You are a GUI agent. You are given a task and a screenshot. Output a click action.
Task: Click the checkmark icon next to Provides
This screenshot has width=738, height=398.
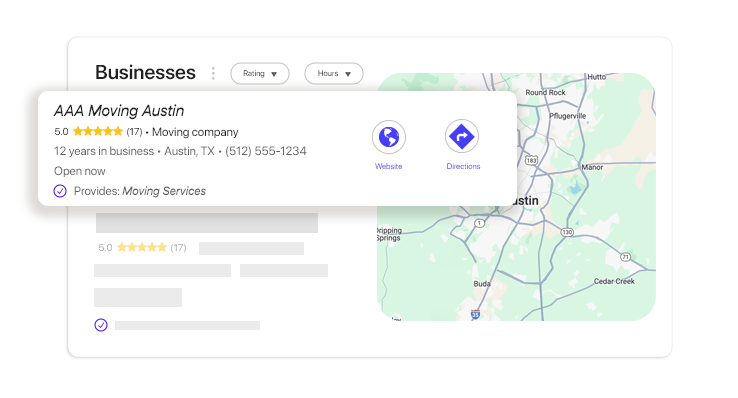click(60, 191)
